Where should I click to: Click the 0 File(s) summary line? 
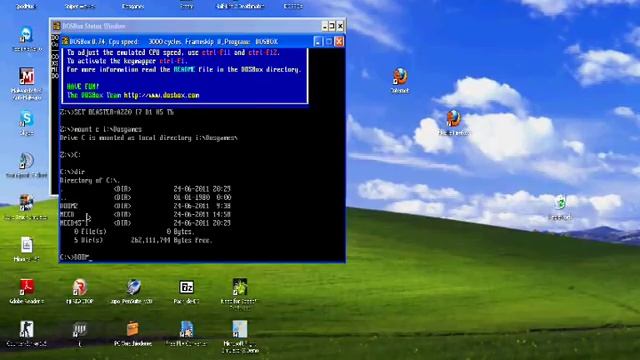[133, 231]
